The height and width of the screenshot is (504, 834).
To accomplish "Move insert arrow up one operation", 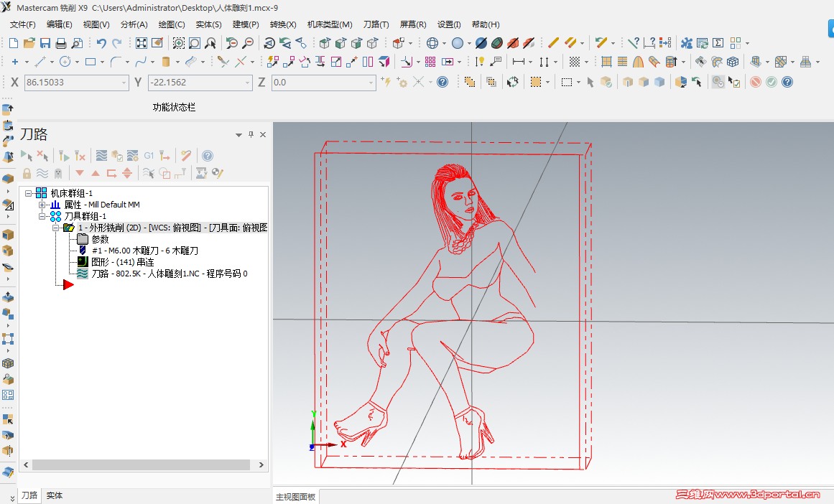I will click(96, 173).
